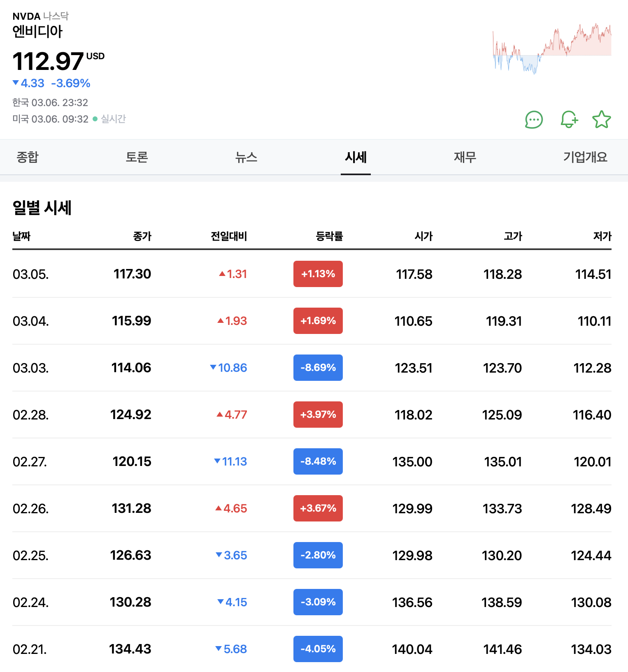628x672 pixels.
Task: Click the -8.69% badge for 03.03.
Action: (x=318, y=368)
